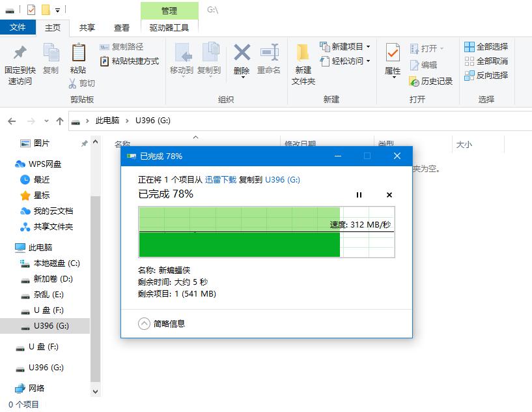Cancel the copy with the X button
This screenshot has height=412, width=532.
(389, 195)
